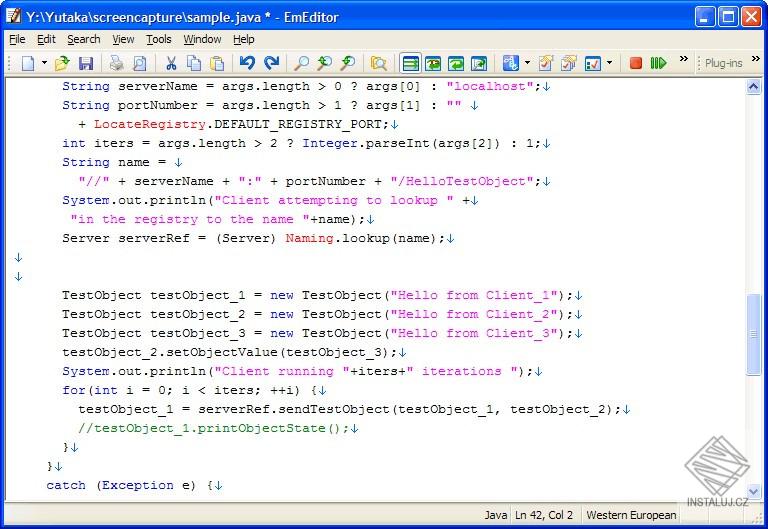
Task: Click the Open file folder icon
Action: tap(62, 63)
